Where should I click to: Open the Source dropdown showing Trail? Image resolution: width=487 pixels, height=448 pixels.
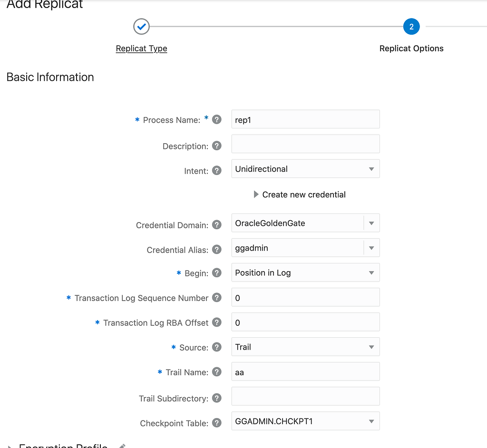[x=305, y=347]
